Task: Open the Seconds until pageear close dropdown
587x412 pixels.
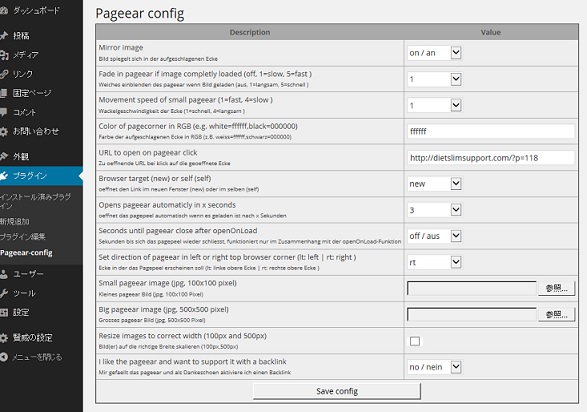Action: point(434,236)
